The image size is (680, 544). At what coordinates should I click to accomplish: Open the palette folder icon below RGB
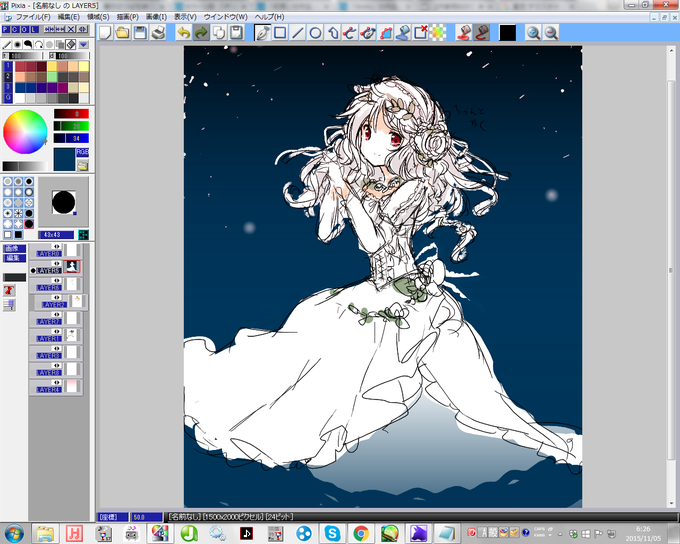point(82,165)
